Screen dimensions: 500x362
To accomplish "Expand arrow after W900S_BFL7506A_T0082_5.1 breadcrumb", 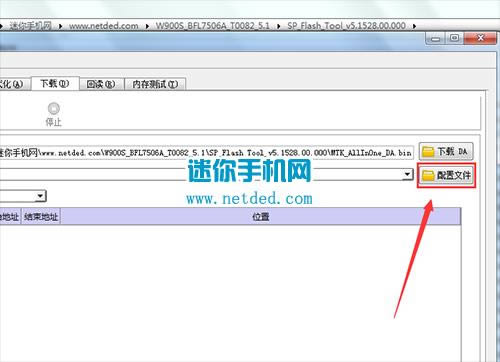I will pos(279,26).
